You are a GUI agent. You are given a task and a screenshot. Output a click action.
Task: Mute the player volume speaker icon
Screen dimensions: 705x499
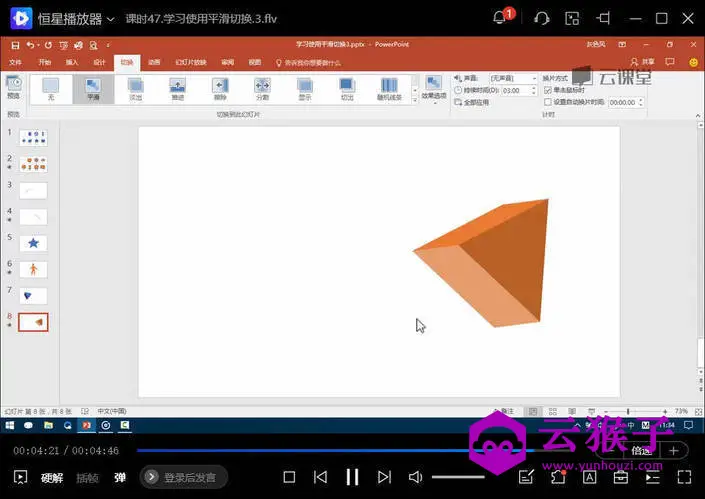click(415, 477)
